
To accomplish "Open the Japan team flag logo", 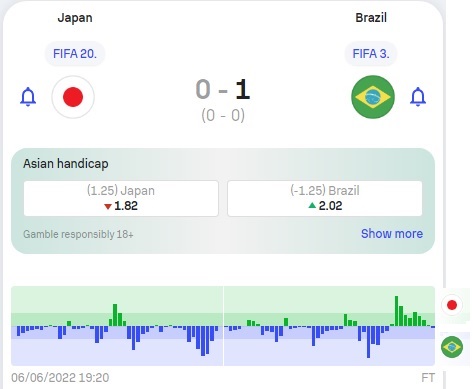I will pos(73,97).
